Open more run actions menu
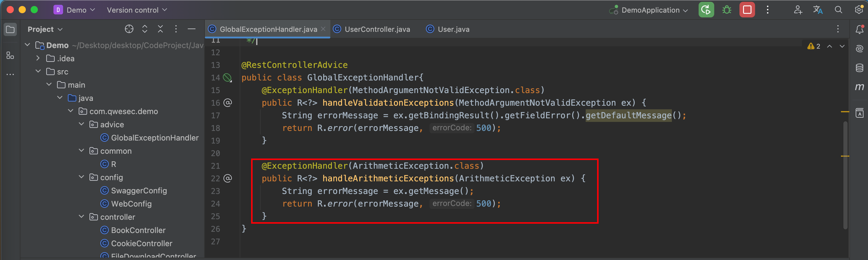The height and width of the screenshot is (260, 868). pos(768,10)
